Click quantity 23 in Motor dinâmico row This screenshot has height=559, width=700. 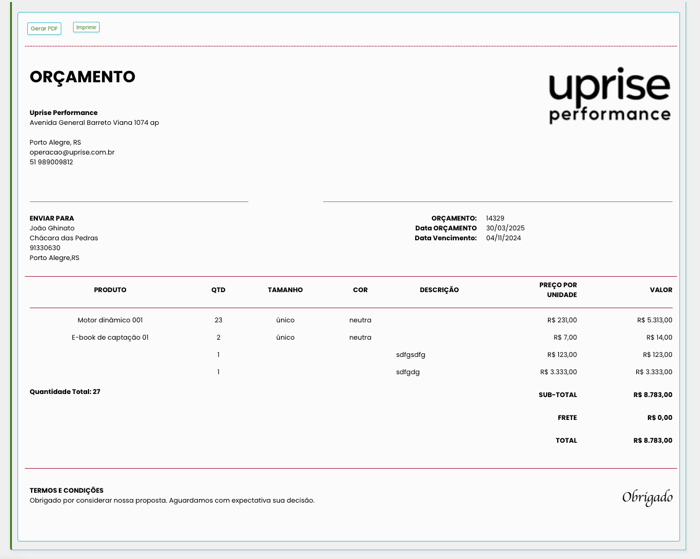pyautogui.click(x=218, y=320)
